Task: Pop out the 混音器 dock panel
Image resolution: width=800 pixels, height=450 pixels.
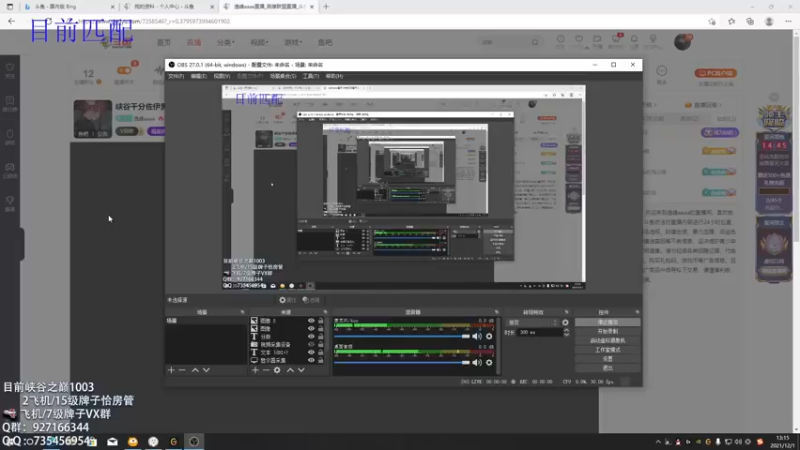Action: click(x=496, y=312)
